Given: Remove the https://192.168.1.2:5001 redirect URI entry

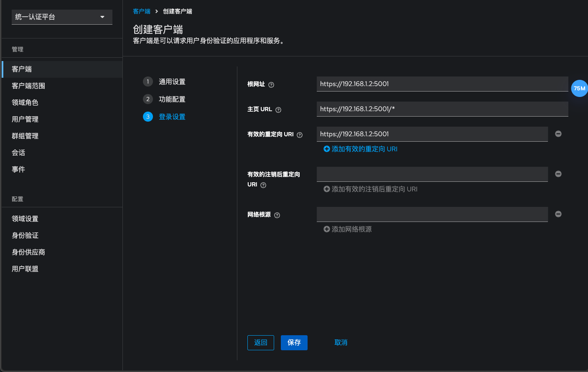Looking at the screenshot, I should tap(558, 134).
